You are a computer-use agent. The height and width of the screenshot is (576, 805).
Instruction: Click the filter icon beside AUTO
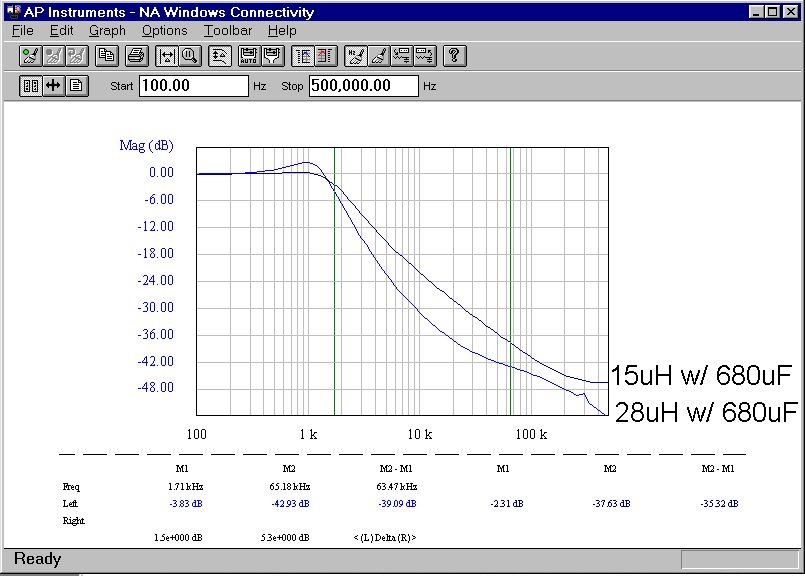click(273, 56)
